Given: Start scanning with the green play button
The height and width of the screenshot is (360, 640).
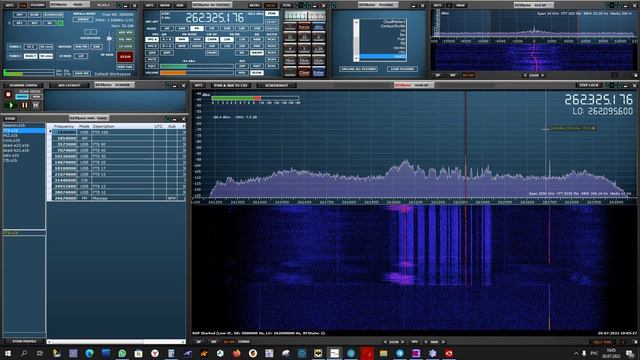Looking at the screenshot, I should 11,105.
